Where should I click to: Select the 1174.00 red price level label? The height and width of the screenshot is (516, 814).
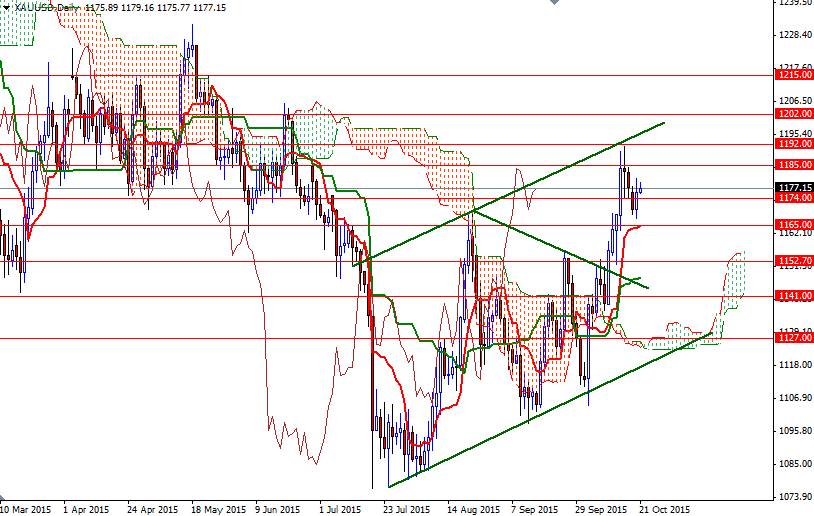point(794,198)
